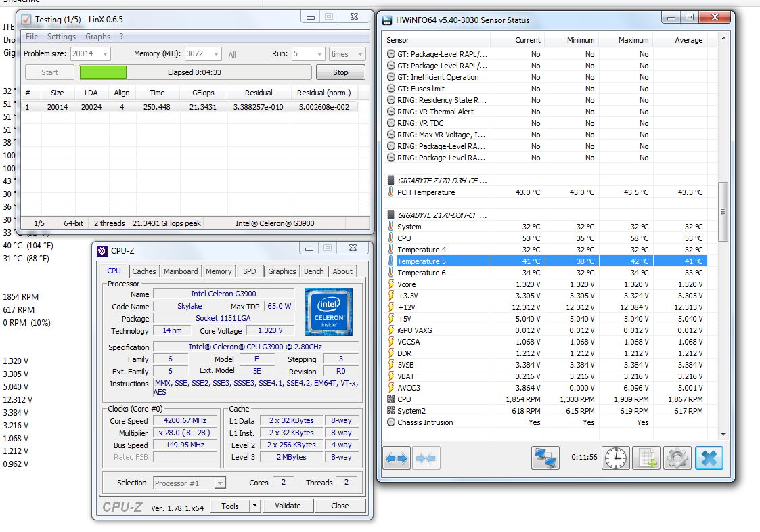Click circle icon beside Chassis Intrusion
This screenshot has height=532, width=760.
coord(390,422)
